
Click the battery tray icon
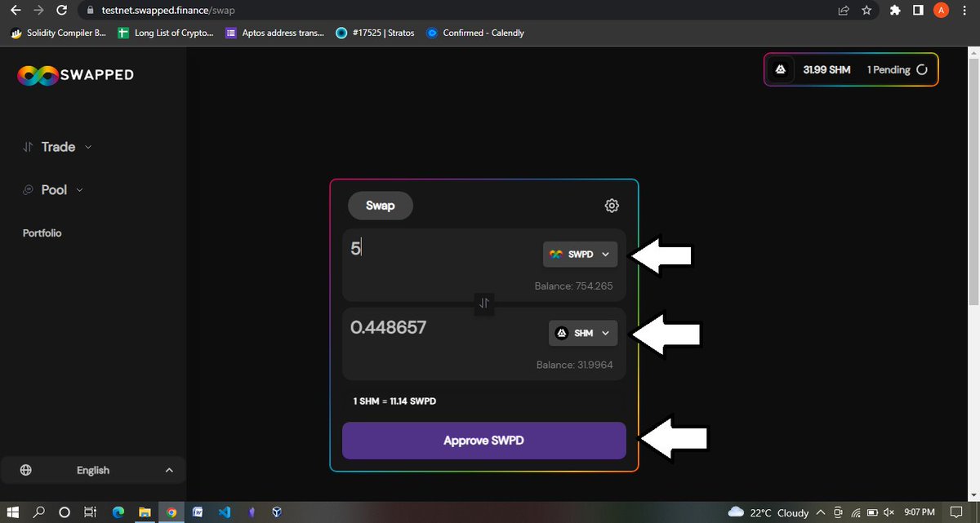tap(871, 512)
